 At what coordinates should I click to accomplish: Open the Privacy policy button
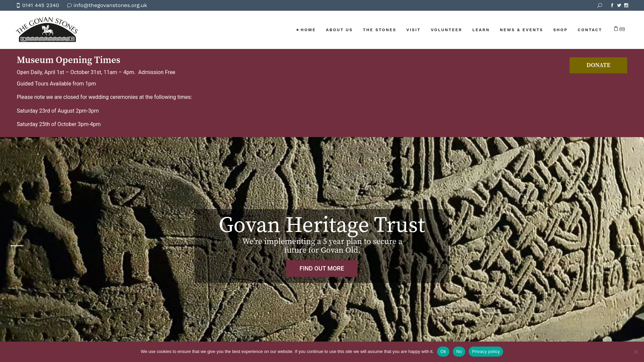click(486, 352)
